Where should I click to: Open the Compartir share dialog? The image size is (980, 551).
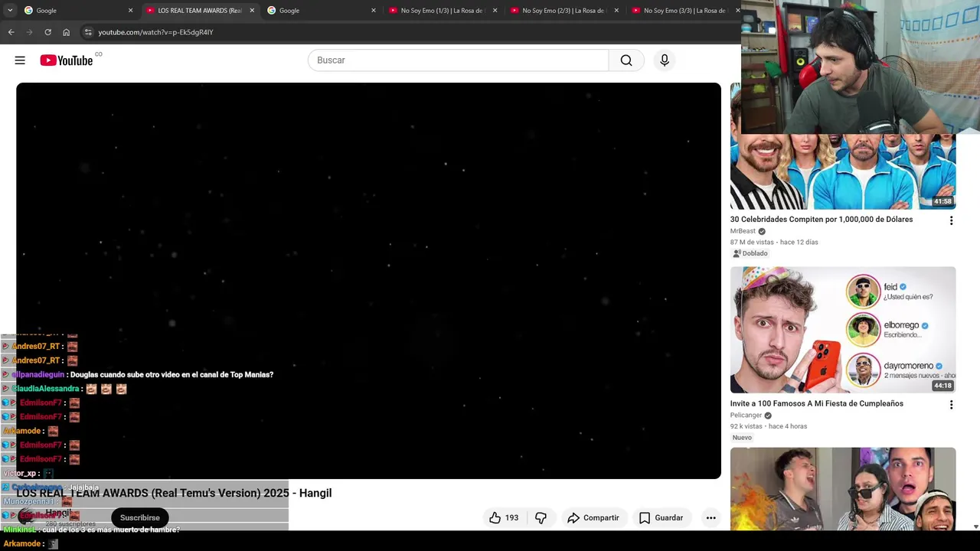[x=593, y=518]
